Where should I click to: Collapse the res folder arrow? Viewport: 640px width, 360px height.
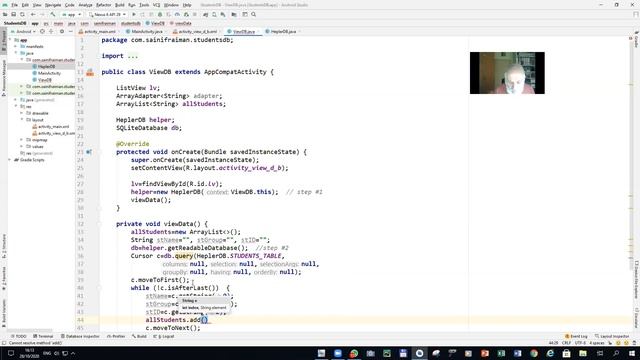click(x=16, y=107)
